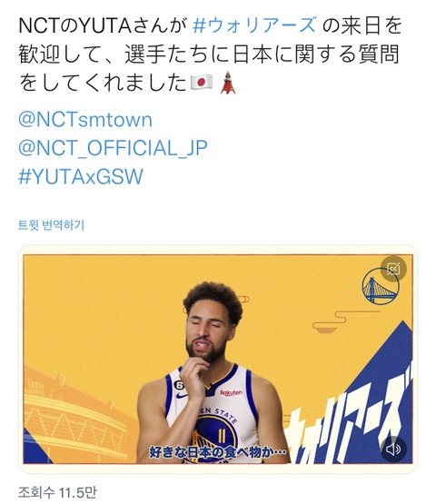Viewport: 436px width, 504px height.
Task: Click the Rakuten logo on the jersey
Action: pos(232,393)
